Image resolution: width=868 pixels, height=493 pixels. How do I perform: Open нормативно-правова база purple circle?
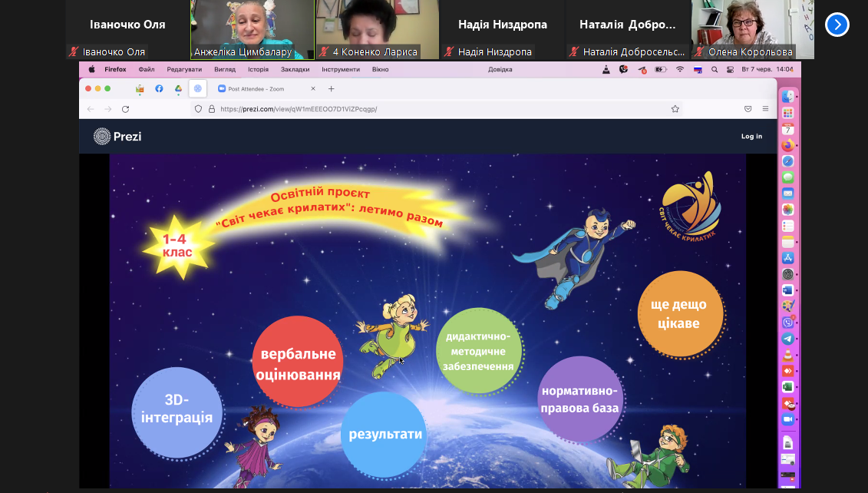point(579,399)
